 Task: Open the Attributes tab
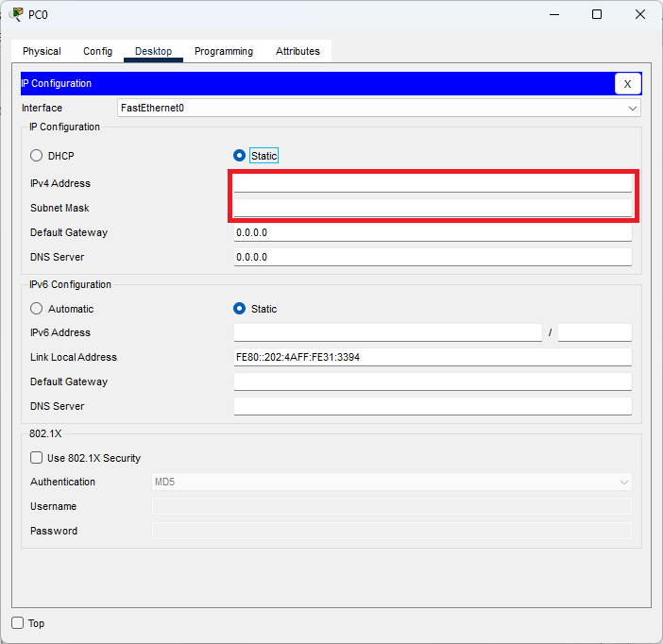click(297, 51)
